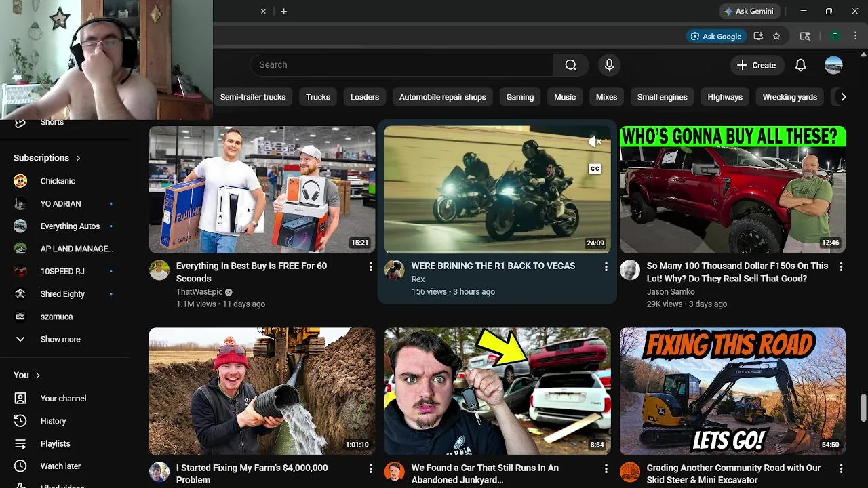
Task: Show more filter chips with the arrow
Action: click(843, 97)
